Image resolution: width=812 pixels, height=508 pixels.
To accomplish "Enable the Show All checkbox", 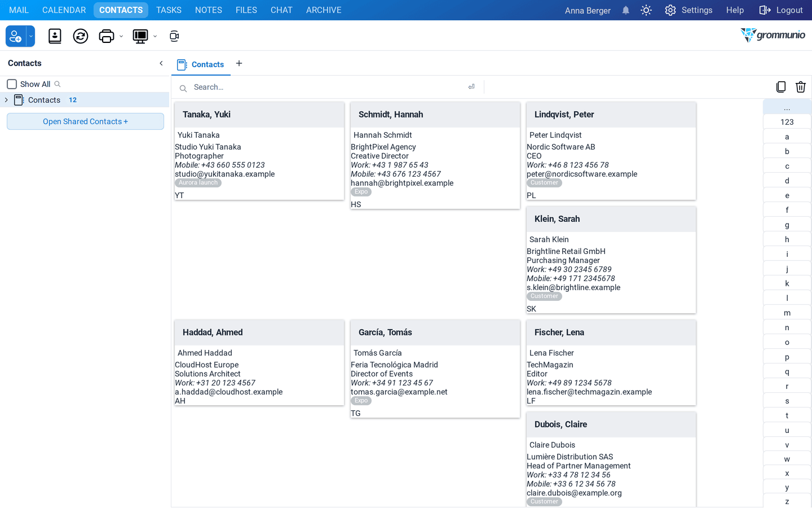I will pyautogui.click(x=12, y=84).
